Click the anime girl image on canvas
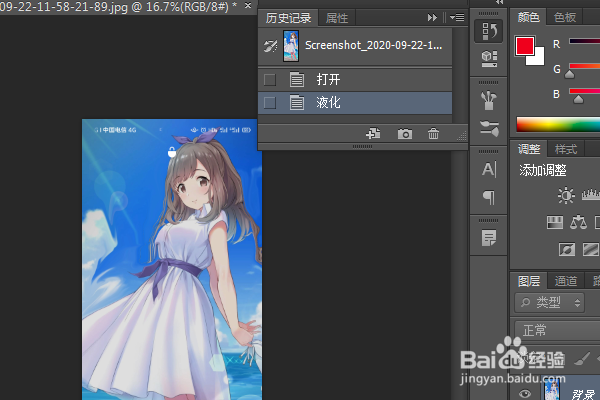 point(172,259)
